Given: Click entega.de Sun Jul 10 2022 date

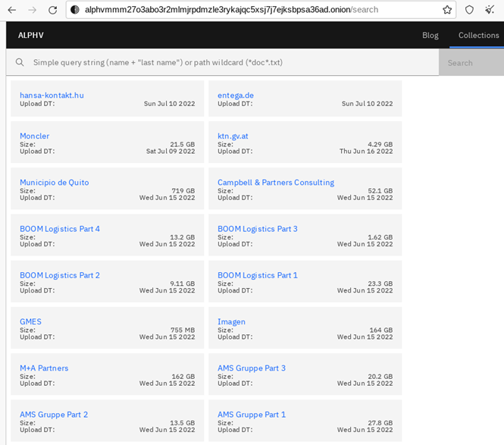Looking at the screenshot, I should [x=367, y=104].
